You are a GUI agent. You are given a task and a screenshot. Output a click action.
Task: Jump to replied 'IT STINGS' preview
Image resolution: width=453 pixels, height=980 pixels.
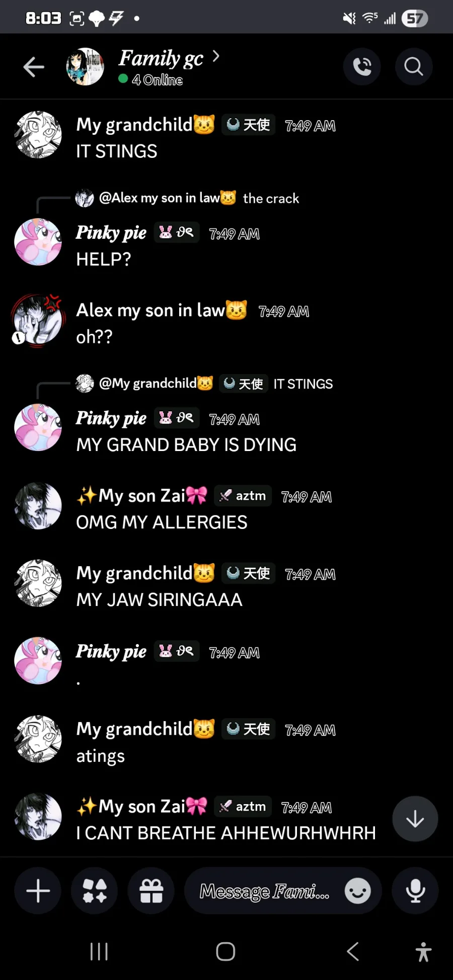click(303, 384)
